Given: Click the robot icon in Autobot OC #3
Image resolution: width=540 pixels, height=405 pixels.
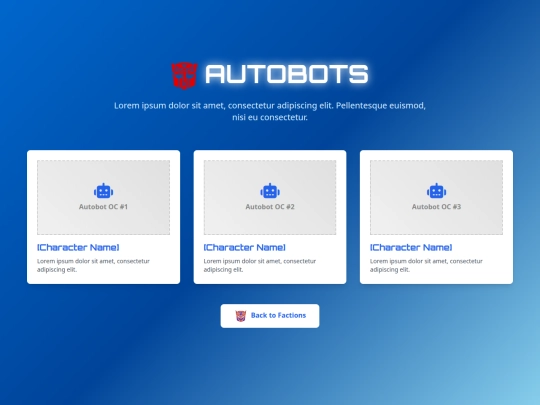Looking at the screenshot, I should 436,191.
